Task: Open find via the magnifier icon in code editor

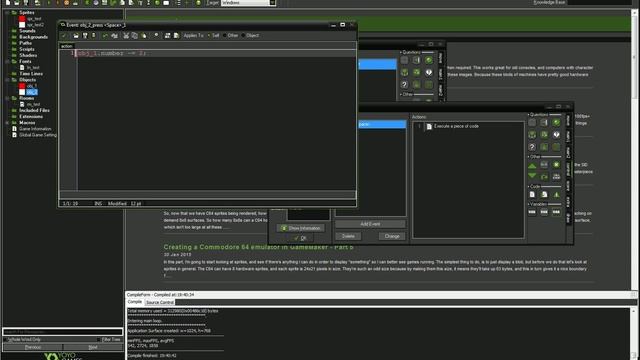Action: coord(156,36)
